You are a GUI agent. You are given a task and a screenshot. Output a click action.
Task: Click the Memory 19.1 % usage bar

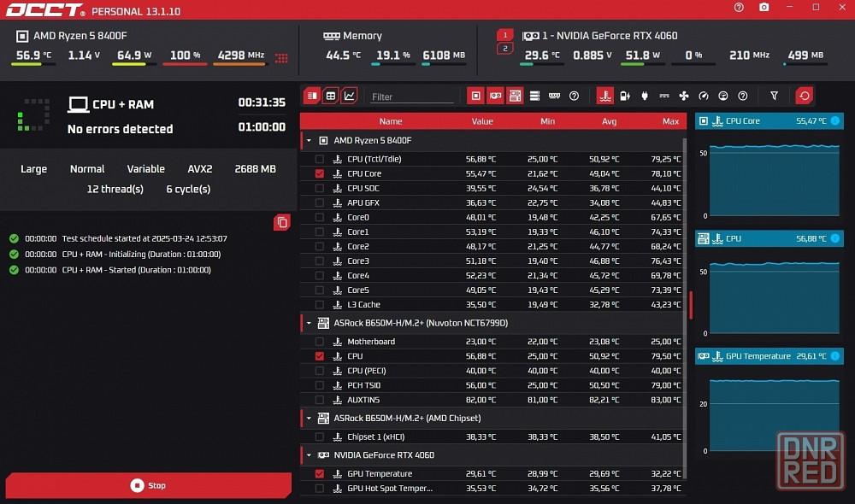point(393,64)
